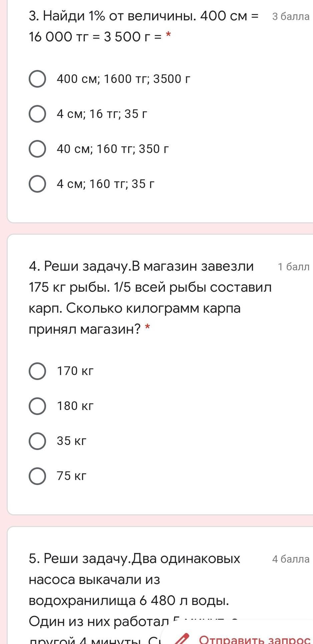Select the '180 кг' radio button
Viewport: 313px width, 644px height.
pyautogui.click(x=37, y=406)
